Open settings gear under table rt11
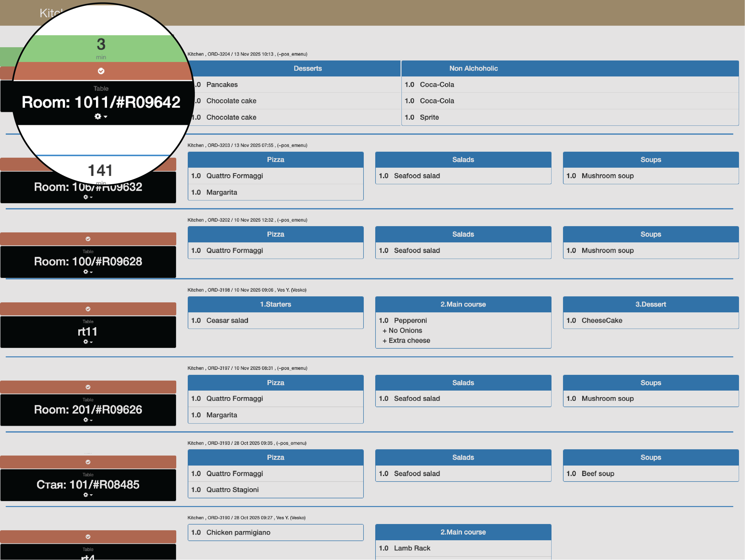 [x=87, y=342]
